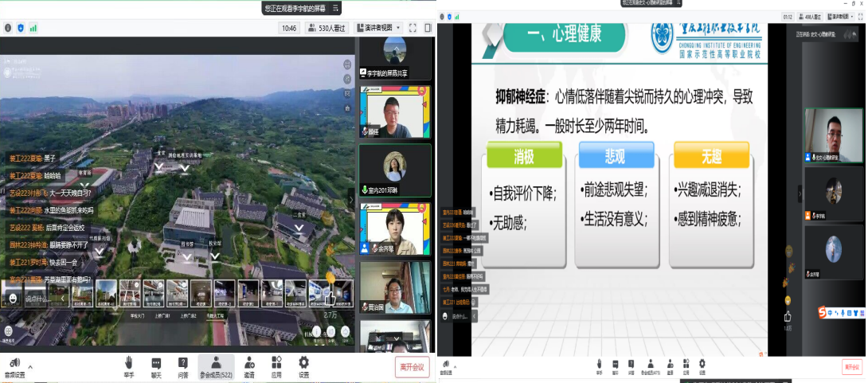The height and width of the screenshot is (383, 868).
Task: Open 聊天 chat in right window
Action: (615, 366)
